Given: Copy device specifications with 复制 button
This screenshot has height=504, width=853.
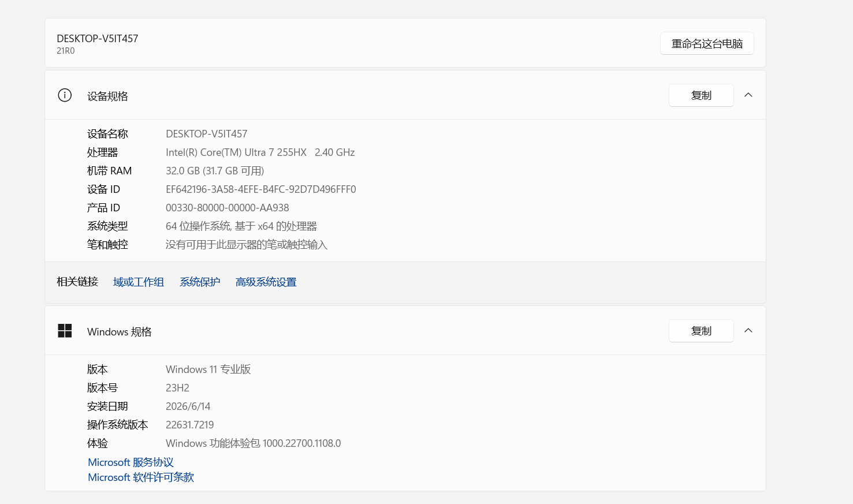Looking at the screenshot, I should pyautogui.click(x=701, y=95).
